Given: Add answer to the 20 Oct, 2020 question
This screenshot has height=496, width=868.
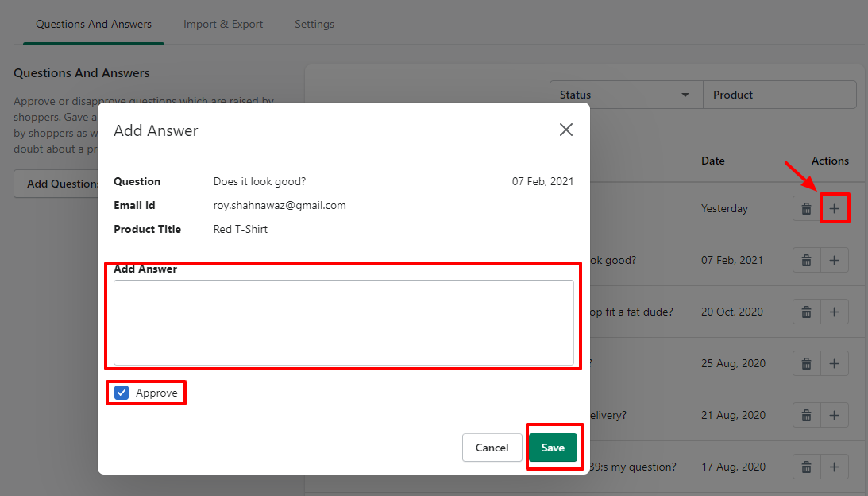Looking at the screenshot, I should [834, 312].
